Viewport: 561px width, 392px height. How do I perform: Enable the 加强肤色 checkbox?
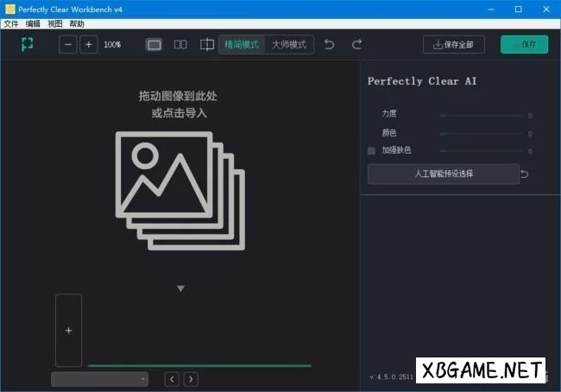371,151
